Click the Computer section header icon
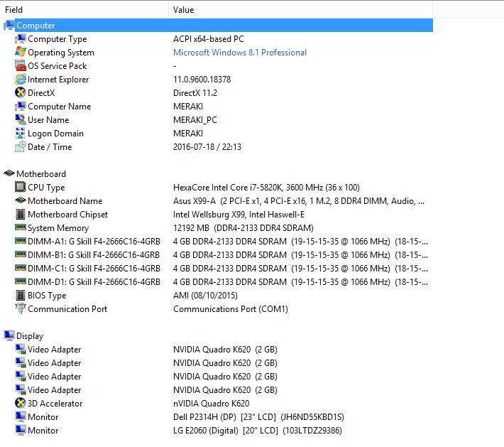The image size is (504, 447). click(9, 25)
